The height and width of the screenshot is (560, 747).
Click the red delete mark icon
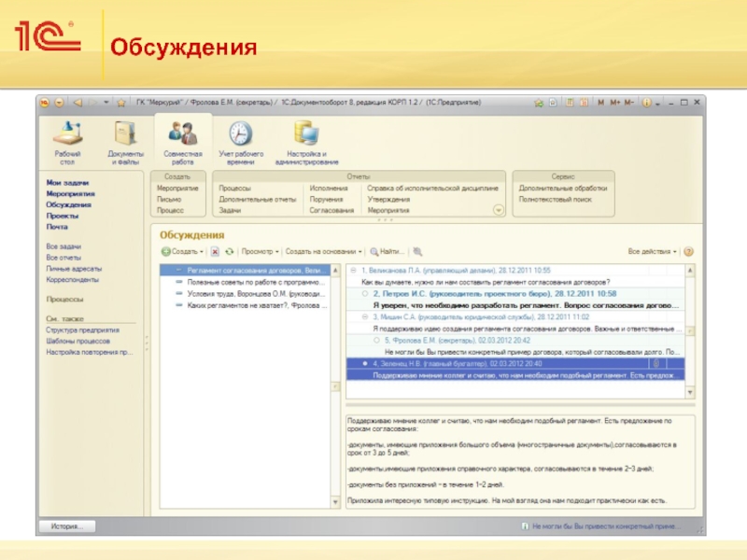215,252
